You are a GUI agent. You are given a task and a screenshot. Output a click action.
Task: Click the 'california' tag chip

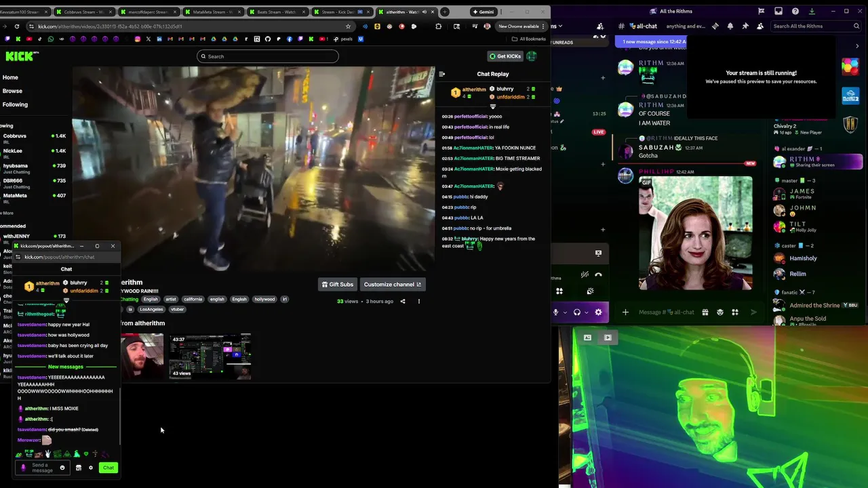(x=193, y=299)
